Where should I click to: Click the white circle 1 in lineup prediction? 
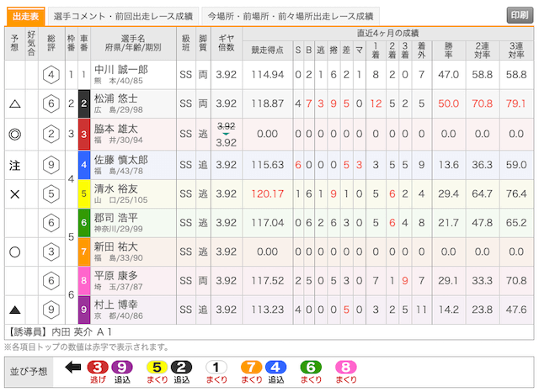(x=216, y=367)
